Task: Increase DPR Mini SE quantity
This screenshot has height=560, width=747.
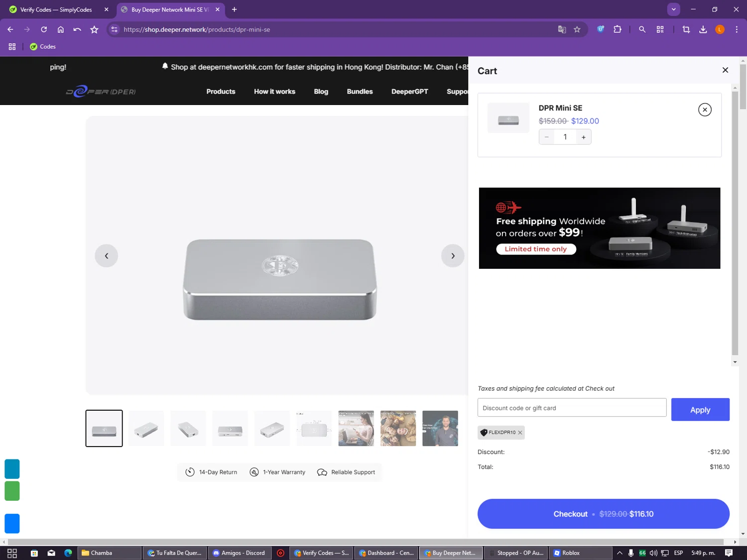Action: (x=584, y=137)
